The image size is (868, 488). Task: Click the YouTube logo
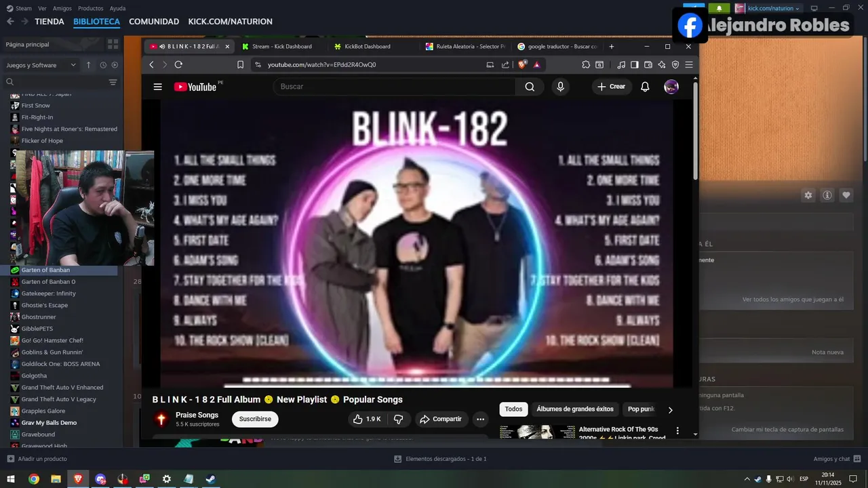[x=195, y=87]
